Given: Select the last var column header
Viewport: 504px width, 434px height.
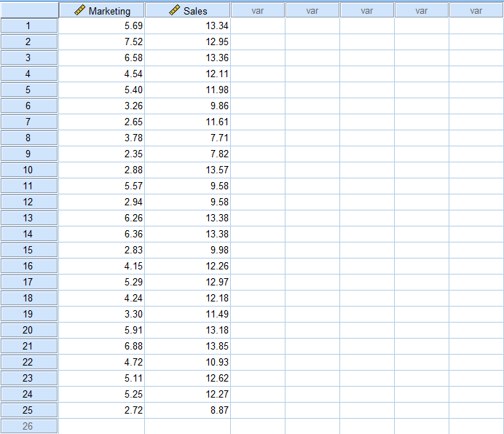Looking at the screenshot, I should pyautogui.click(x=476, y=11).
